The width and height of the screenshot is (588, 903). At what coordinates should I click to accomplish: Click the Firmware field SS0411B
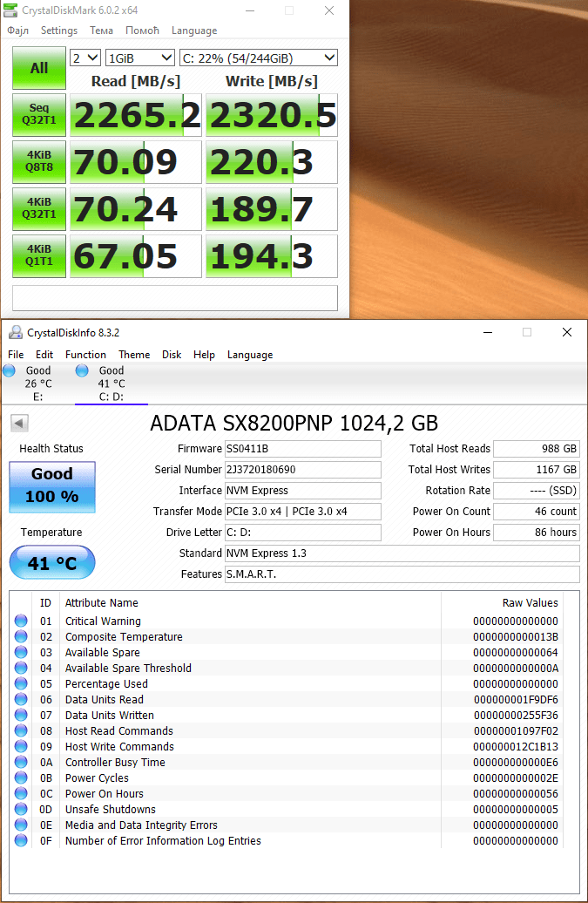pos(302,449)
